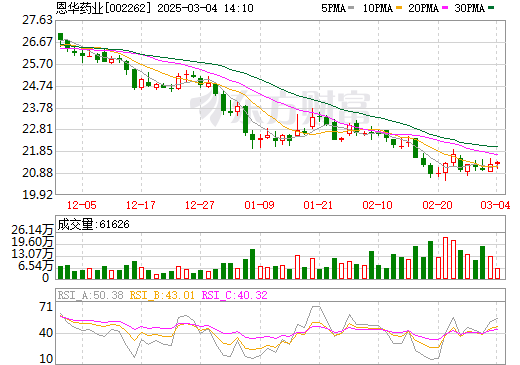The height and width of the screenshot is (365, 520).
Task: Click the RSI axis label 10
Action: pos(46,359)
